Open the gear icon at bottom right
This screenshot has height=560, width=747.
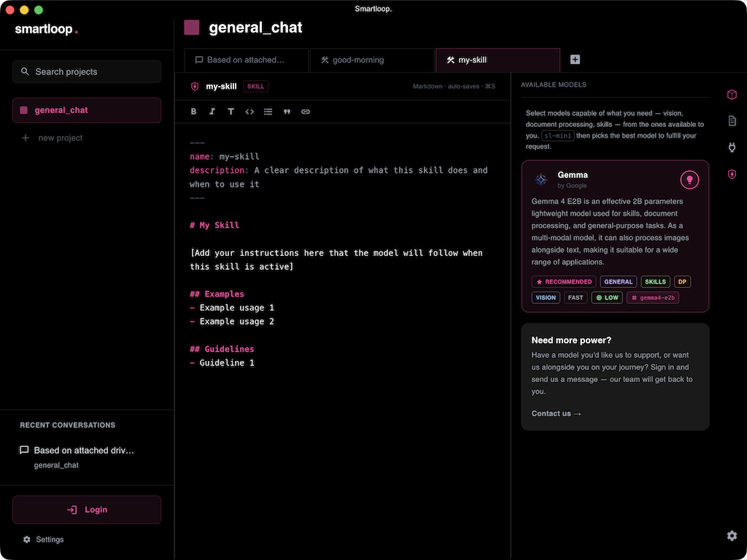tap(732, 536)
